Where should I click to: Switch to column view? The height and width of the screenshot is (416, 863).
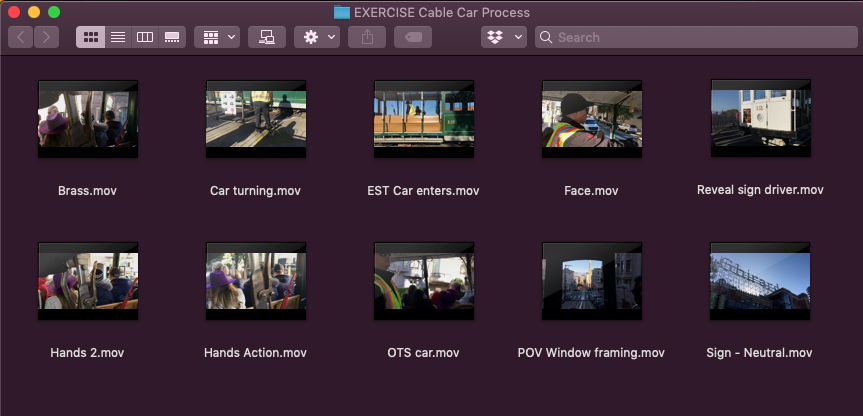(x=145, y=37)
